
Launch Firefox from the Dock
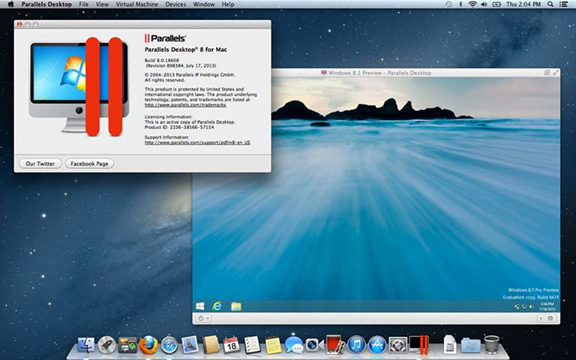[148, 345]
